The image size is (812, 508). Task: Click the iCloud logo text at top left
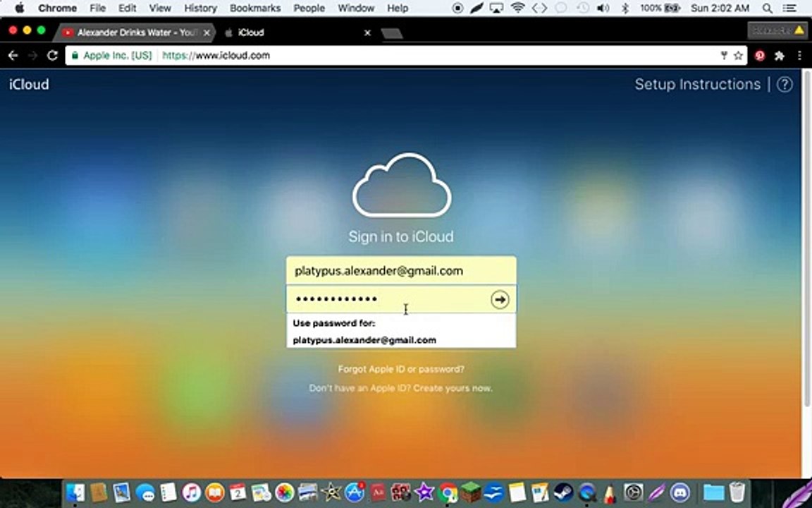point(29,85)
